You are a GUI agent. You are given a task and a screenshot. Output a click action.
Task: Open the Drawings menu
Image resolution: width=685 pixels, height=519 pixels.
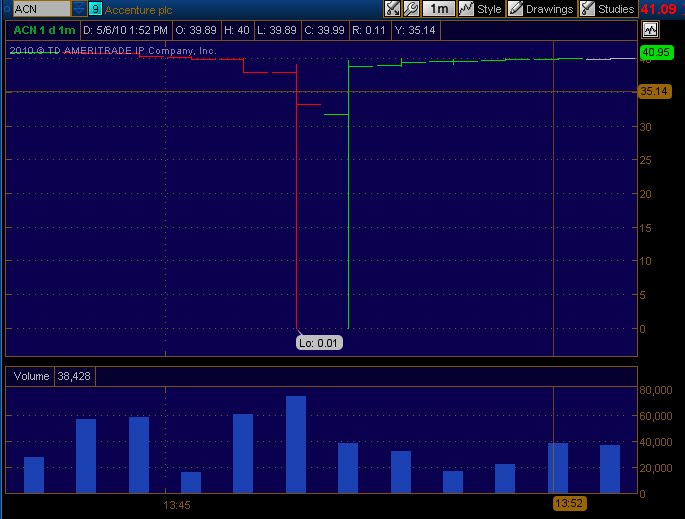tap(542, 9)
